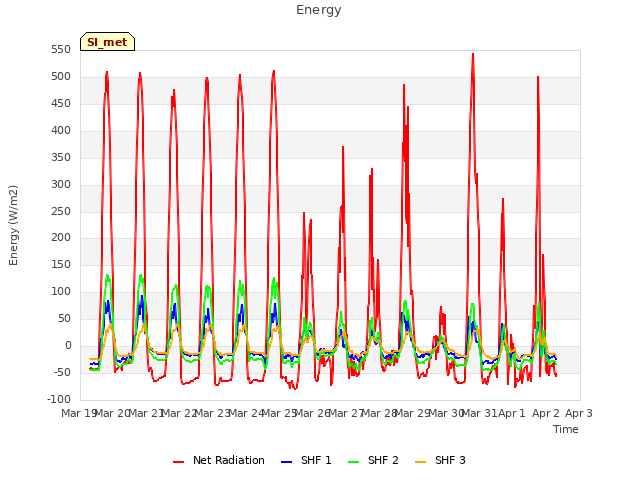
Task: Click the 100 y-axis tick label
Action: coord(61,291)
